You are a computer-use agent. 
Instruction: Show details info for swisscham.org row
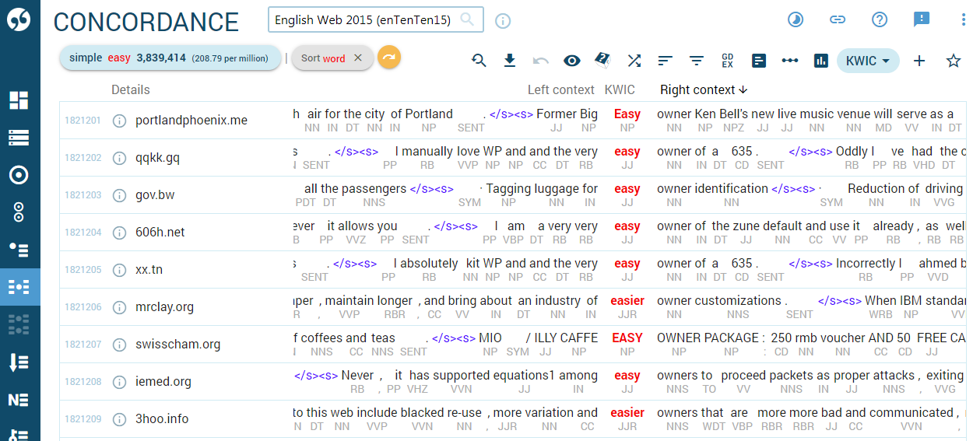(119, 344)
